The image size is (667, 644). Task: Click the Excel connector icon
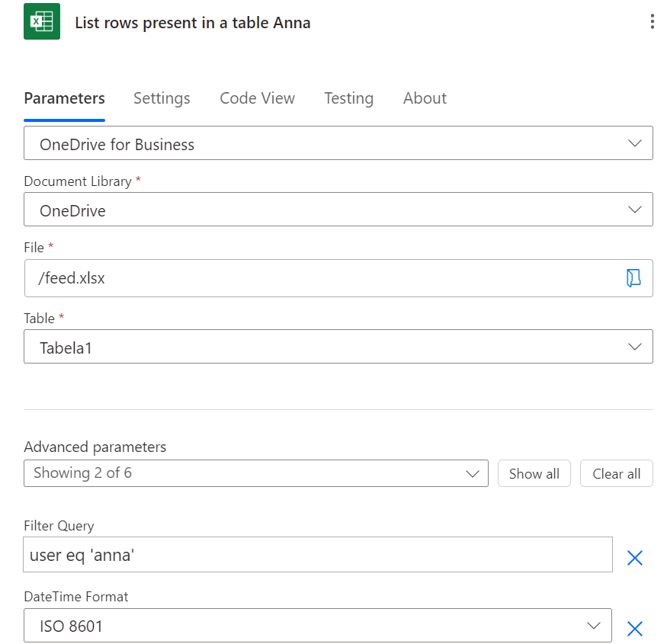click(x=42, y=21)
